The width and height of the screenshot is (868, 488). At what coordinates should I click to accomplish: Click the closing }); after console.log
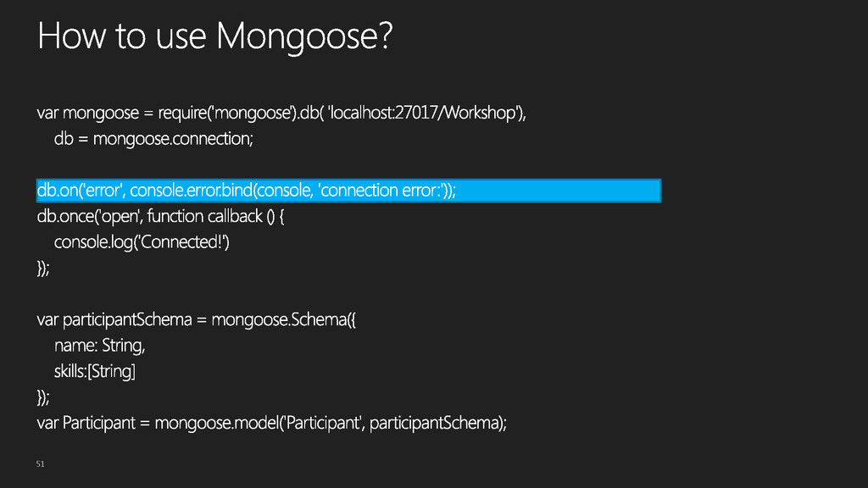click(43, 269)
